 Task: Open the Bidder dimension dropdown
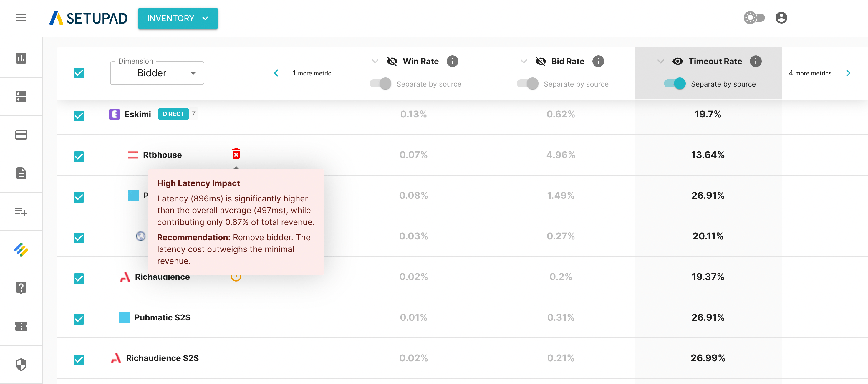pos(157,73)
